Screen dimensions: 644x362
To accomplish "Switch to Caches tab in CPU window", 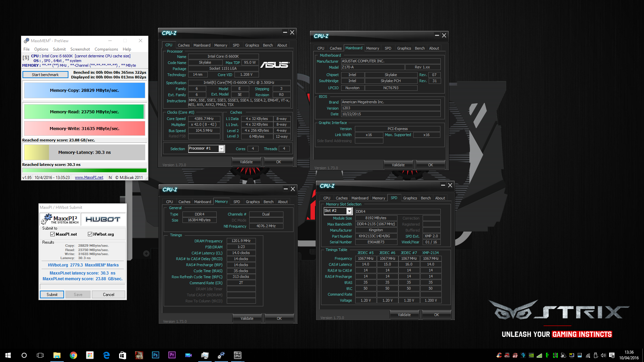I will click(x=183, y=45).
